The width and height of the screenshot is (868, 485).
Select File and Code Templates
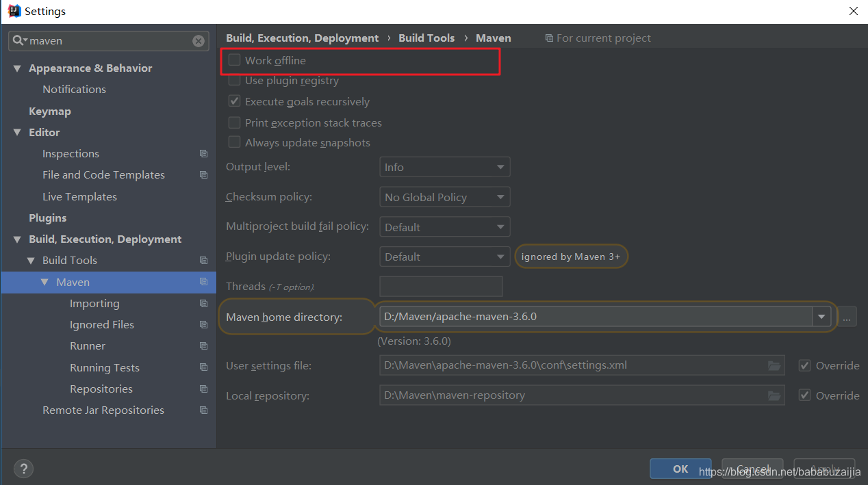[x=103, y=175]
